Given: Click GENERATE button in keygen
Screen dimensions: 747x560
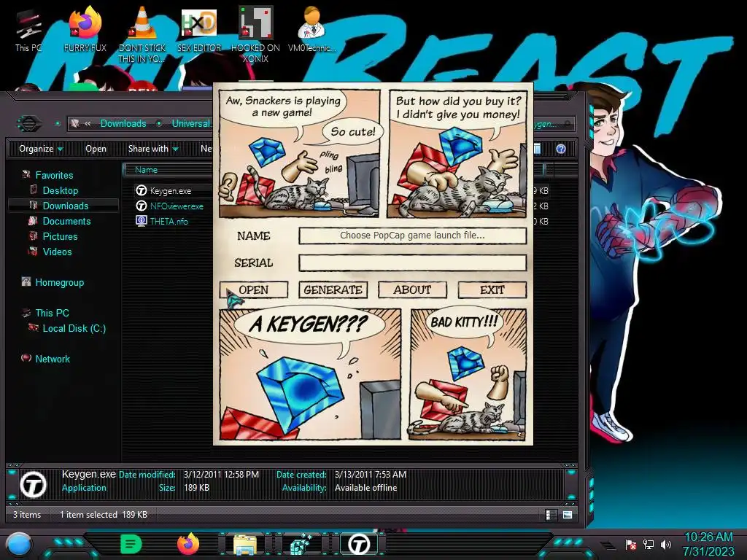Looking at the screenshot, I should 333,289.
